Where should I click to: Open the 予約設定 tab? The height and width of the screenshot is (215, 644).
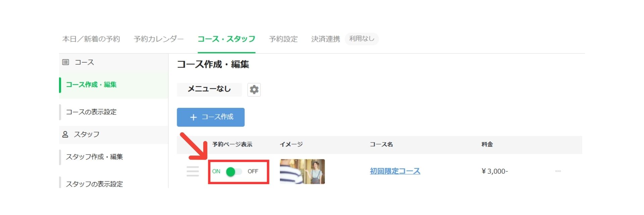(x=283, y=39)
